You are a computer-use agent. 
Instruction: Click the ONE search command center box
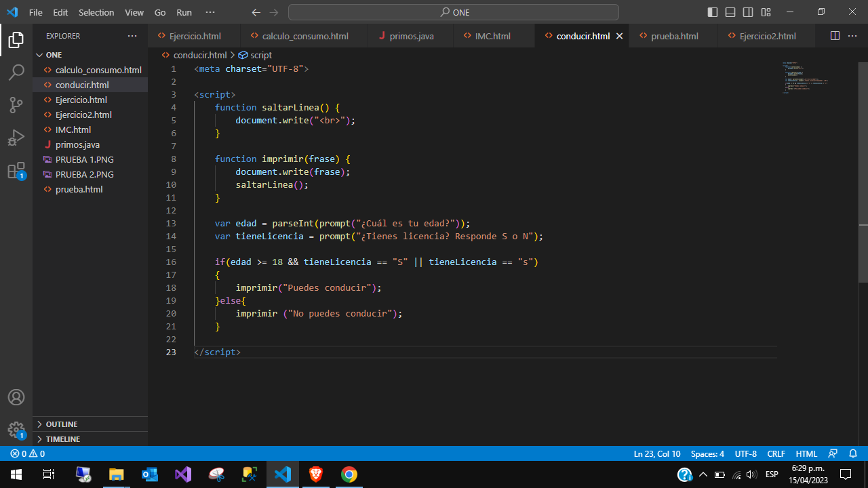[454, 12]
